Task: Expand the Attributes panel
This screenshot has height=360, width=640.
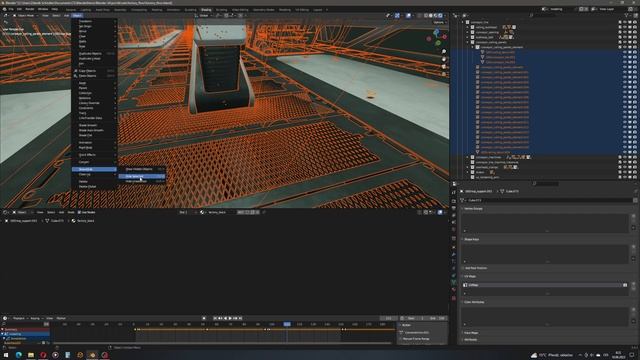Action: point(470,340)
